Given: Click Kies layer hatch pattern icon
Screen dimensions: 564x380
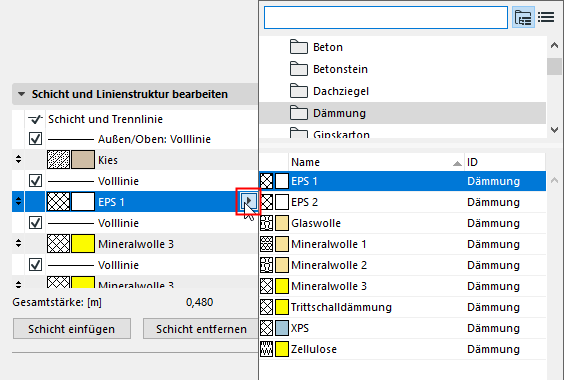Looking at the screenshot, I should [58, 160].
